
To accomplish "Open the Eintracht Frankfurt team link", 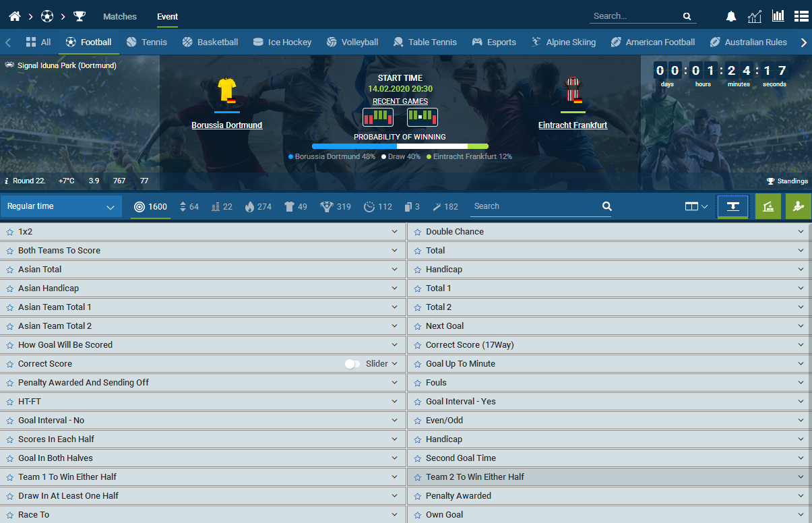I will click(x=573, y=125).
